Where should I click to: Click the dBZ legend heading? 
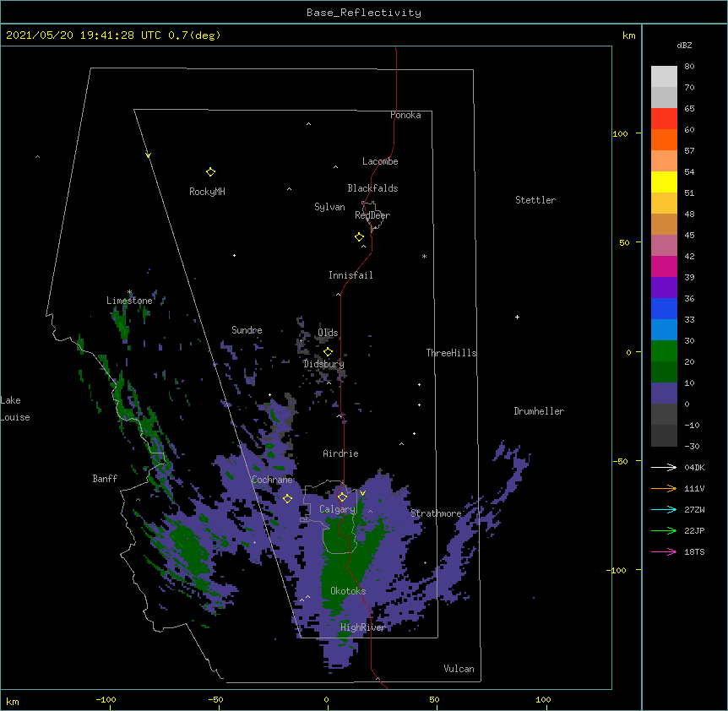[684, 46]
